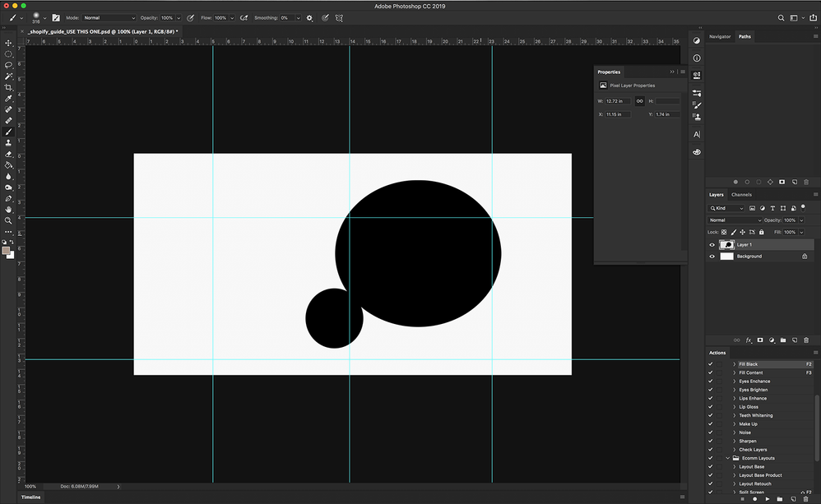Collapse the Ecomm Layouts action set
The width and height of the screenshot is (821, 504).
click(728, 458)
